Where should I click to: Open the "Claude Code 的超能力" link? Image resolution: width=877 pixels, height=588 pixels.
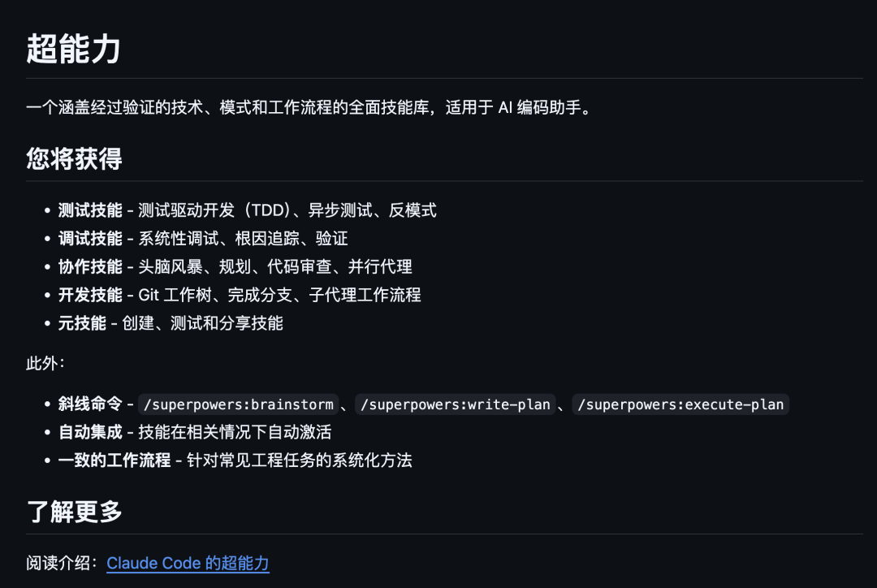[x=188, y=563]
